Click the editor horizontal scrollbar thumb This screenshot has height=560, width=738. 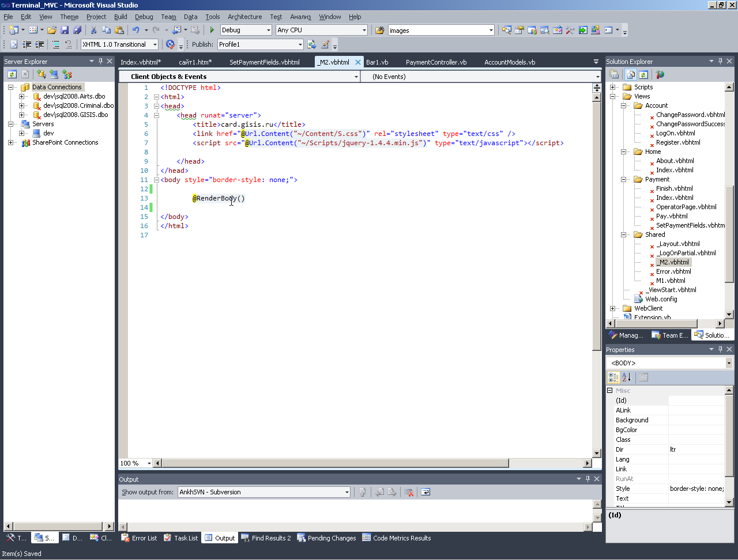[334, 463]
